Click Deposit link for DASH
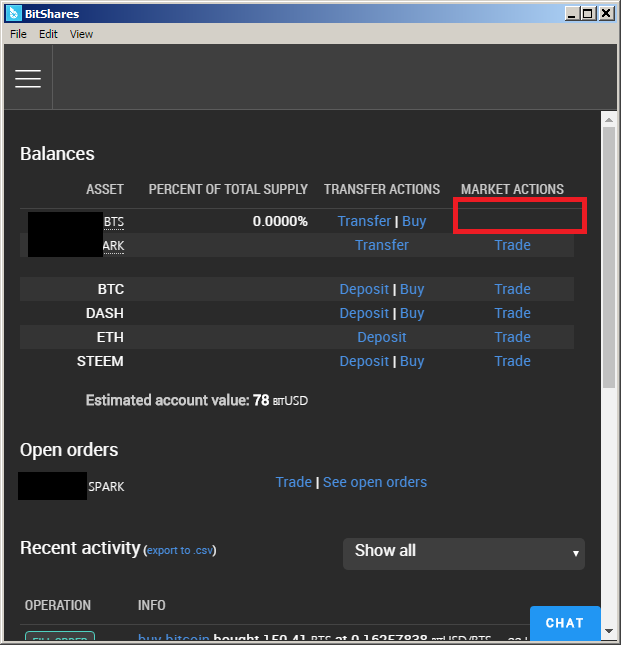 pos(364,313)
